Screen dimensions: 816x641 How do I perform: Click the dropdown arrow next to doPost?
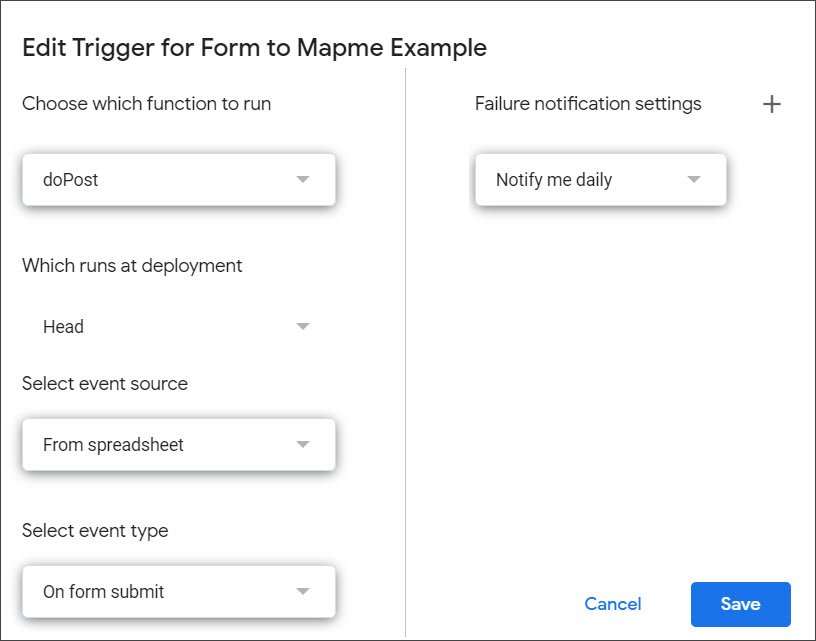point(303,179)
